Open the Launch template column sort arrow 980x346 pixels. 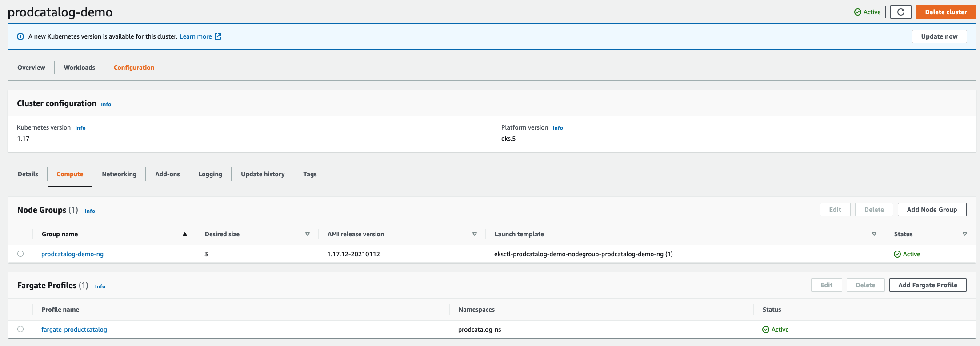tap(874, 234)
